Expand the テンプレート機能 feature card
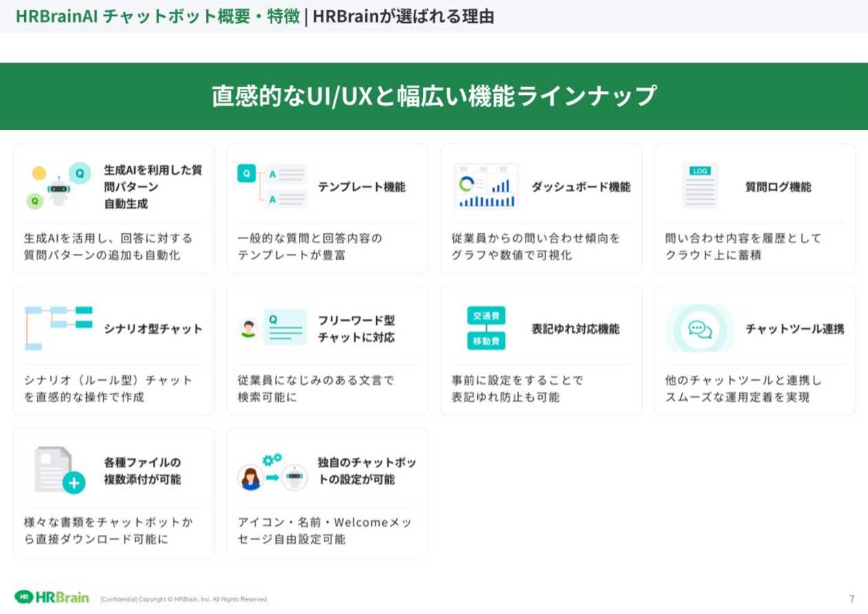The height and width of the screenshot is (614, 868). tap(327, 209)
